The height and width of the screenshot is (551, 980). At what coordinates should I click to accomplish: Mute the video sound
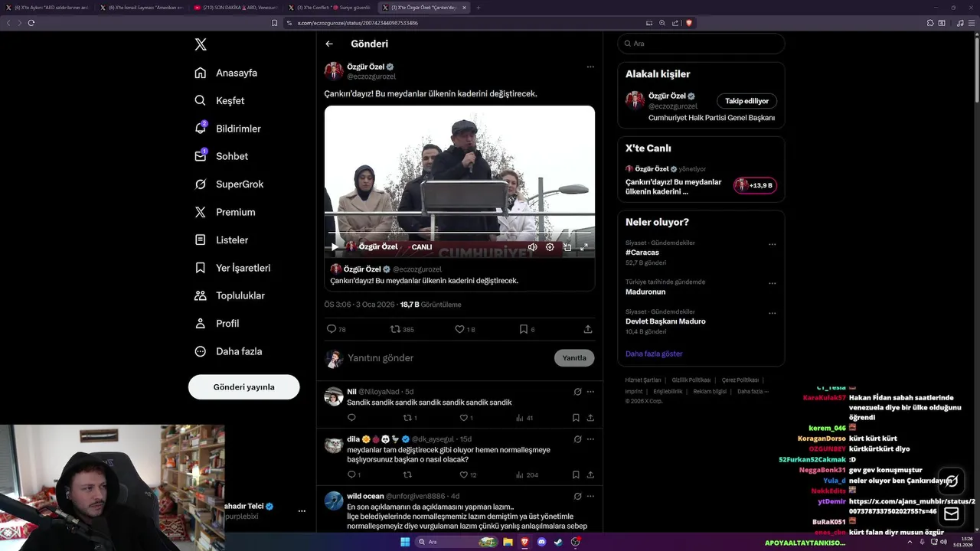click(532, 246)
